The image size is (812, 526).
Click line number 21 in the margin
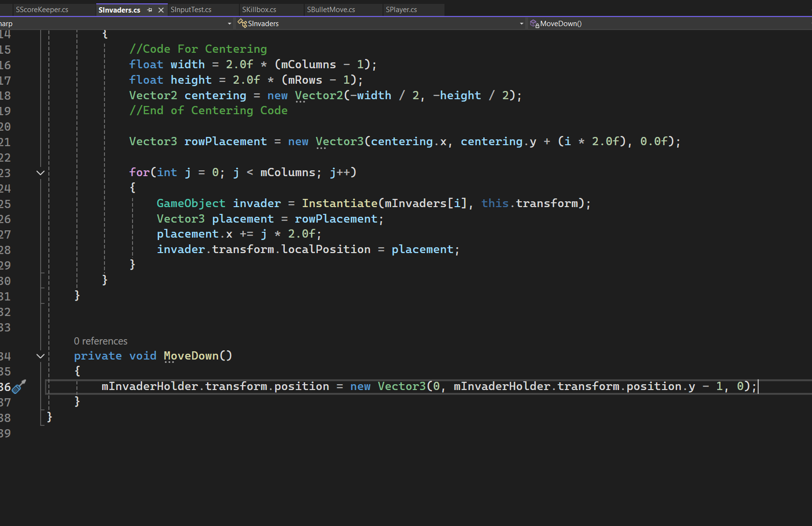pyautogui.click(x=5, y=142)
